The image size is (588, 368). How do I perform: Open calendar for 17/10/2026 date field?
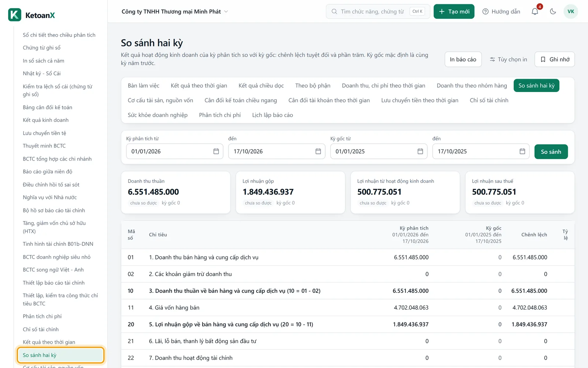pyautogui.click(x=318, y=151)
